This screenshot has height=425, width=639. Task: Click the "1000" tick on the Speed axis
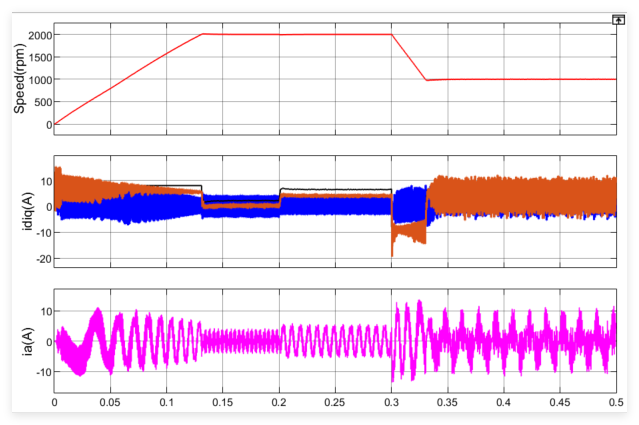tap(40, 80)
